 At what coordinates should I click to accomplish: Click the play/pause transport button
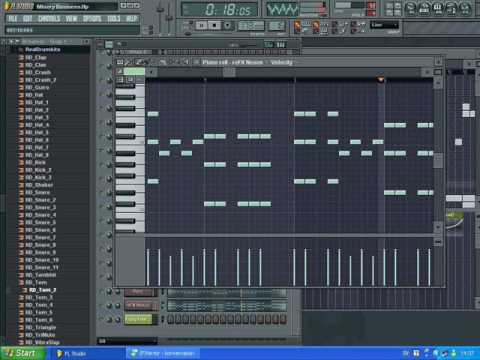click(201, 25)
